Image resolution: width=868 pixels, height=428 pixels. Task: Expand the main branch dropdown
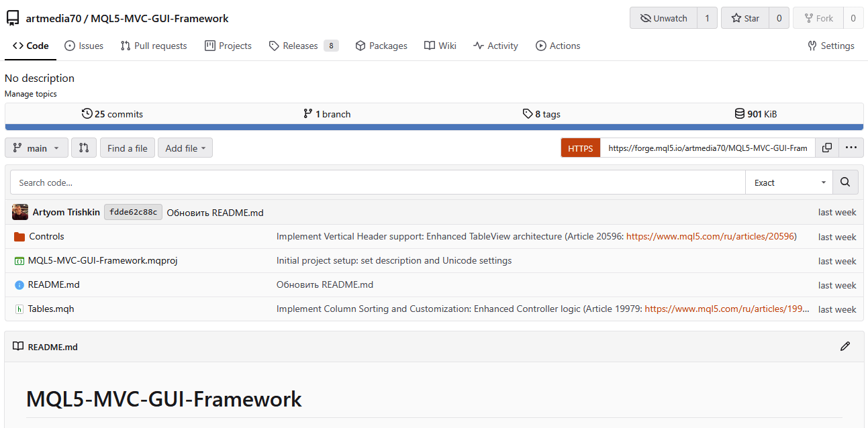(36, 148)
